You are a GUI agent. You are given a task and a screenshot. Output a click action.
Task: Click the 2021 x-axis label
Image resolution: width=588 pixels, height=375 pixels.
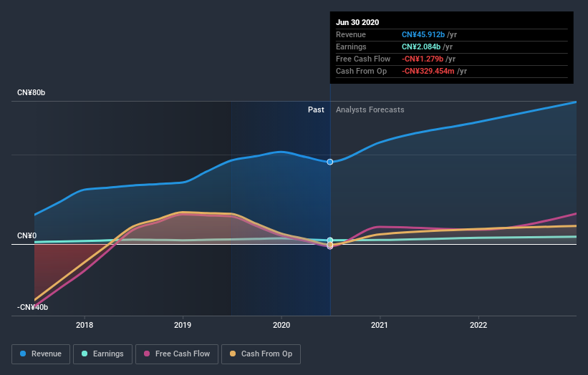[x=380, y=325]
